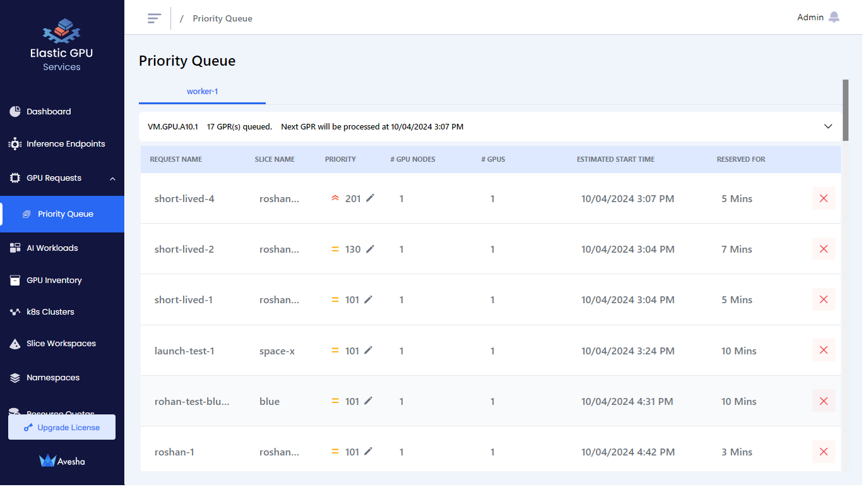Click the # GPU NODES column header

click(413, 159)
